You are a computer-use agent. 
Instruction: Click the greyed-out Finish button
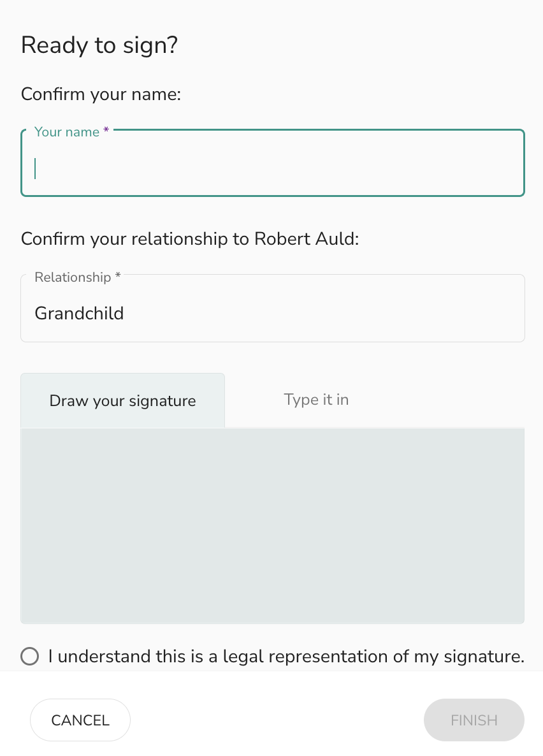pyautogui.click(x=474, y=720)
